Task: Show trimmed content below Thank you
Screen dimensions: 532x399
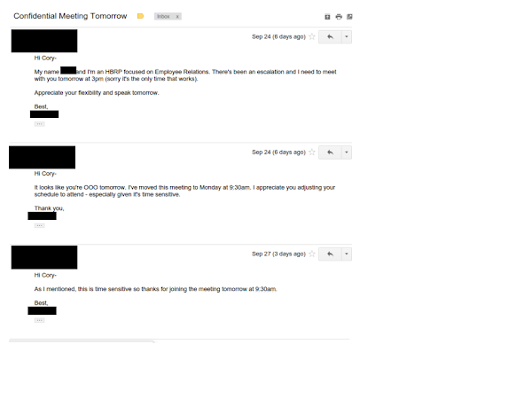Action: tap(39, 225)
